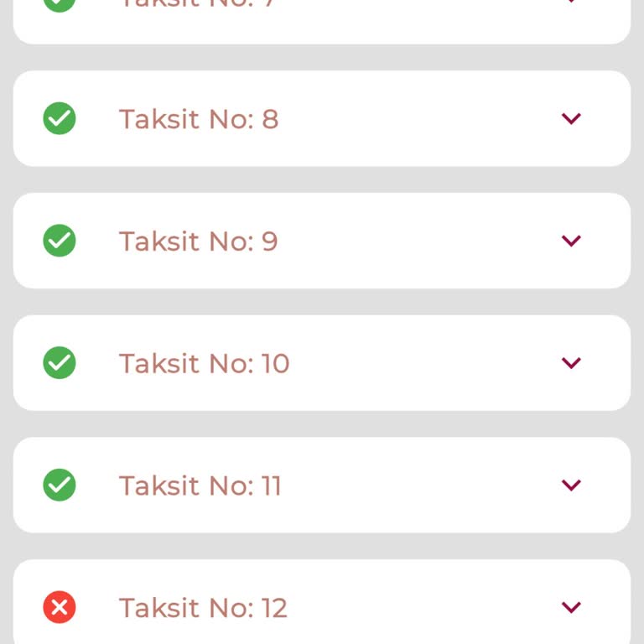Click gray gap between Taksit 10 and 11 cards
This screenshot has height=644, width=644.
tap(322, 423)
